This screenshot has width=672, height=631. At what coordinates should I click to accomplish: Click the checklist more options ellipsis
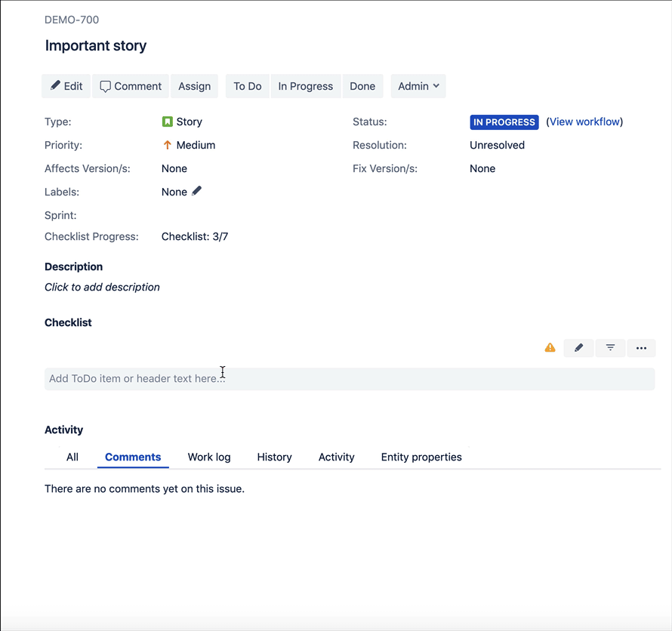coord(641,348)
